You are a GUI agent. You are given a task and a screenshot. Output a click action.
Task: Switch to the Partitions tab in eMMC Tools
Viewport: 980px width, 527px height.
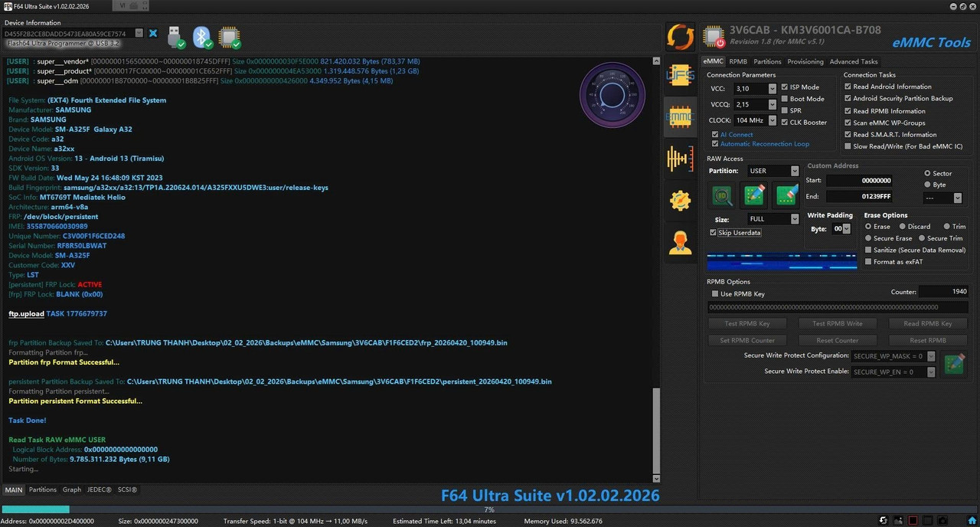coord(767,61)
